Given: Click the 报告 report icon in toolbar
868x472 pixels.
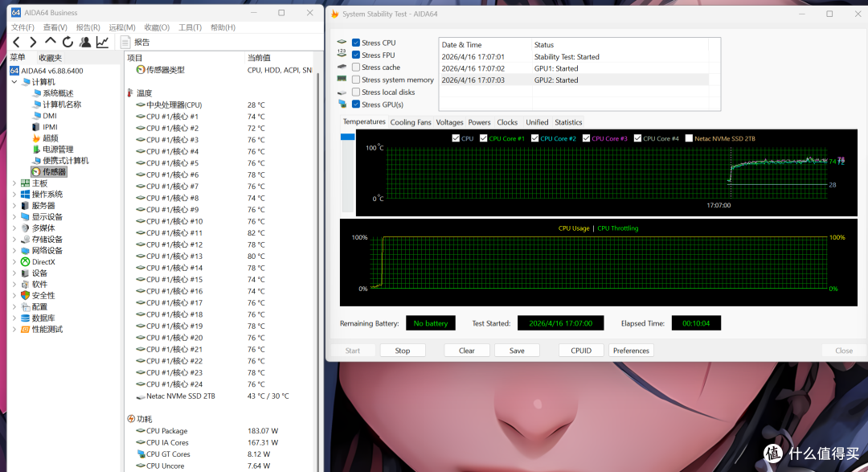Looking at the screenshot, I should pyautogui.click(x=125, y=42).
